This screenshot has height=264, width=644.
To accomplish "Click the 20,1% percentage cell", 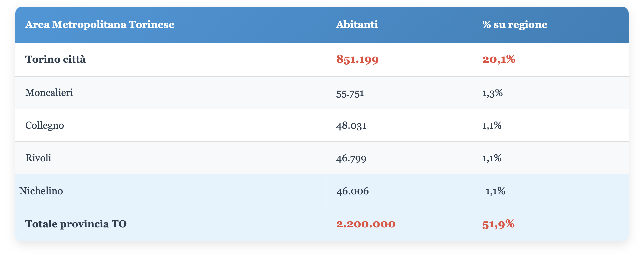I will (x=499, y=59).
